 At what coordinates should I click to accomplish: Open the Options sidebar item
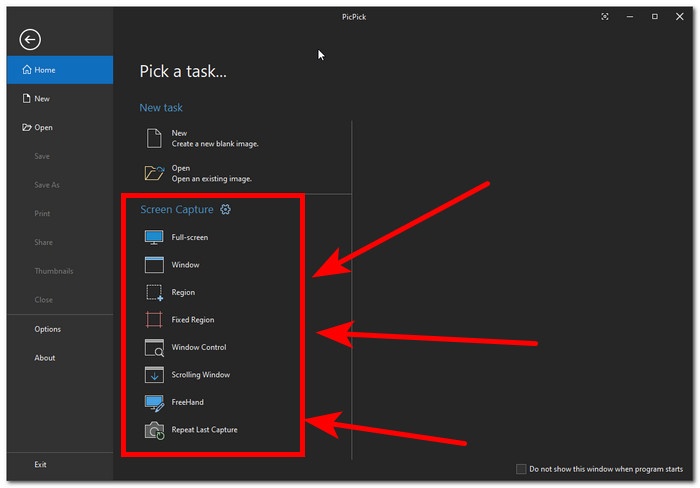(47, 329)
